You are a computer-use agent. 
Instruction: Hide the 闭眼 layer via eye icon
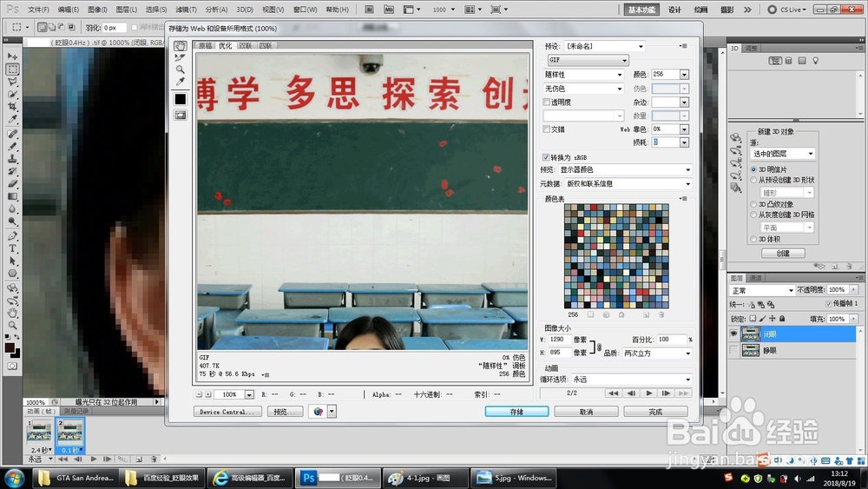tap(733, 334)
